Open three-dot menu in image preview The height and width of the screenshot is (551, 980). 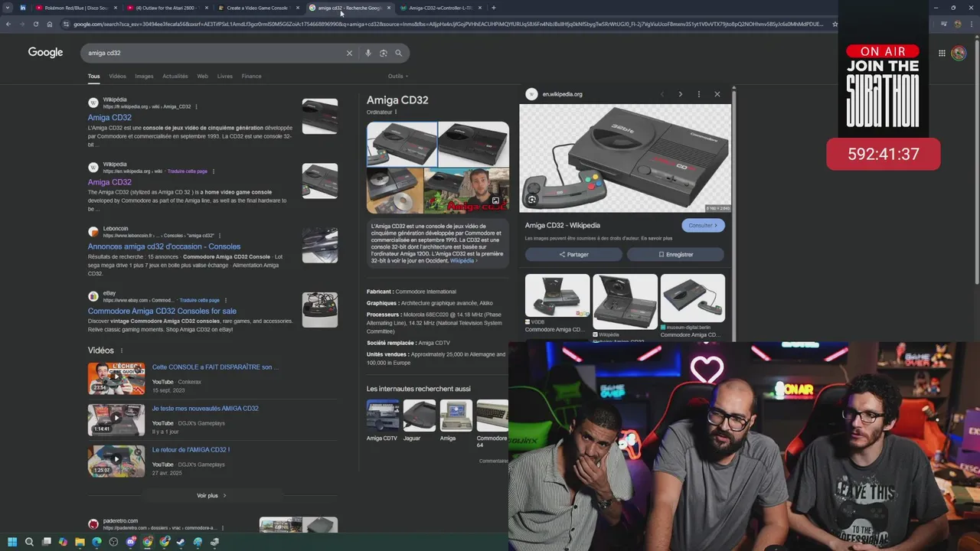(698, 94)
